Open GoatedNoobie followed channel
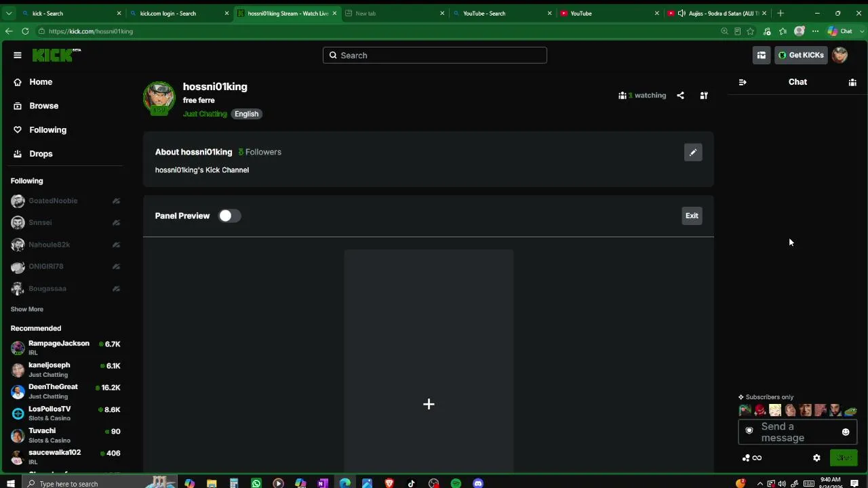Screen dimensions: 868x488 [x=66, y=201]
